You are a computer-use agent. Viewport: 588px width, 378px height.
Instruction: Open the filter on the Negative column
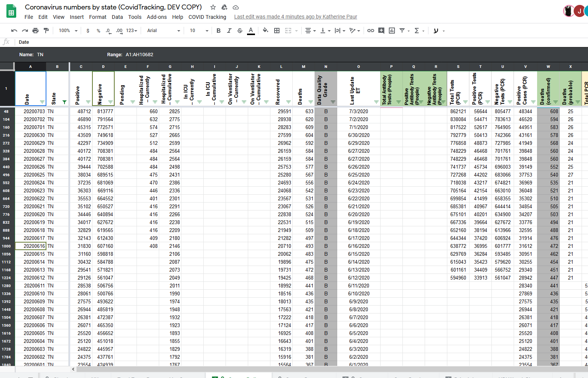click(x=111, y=102)
